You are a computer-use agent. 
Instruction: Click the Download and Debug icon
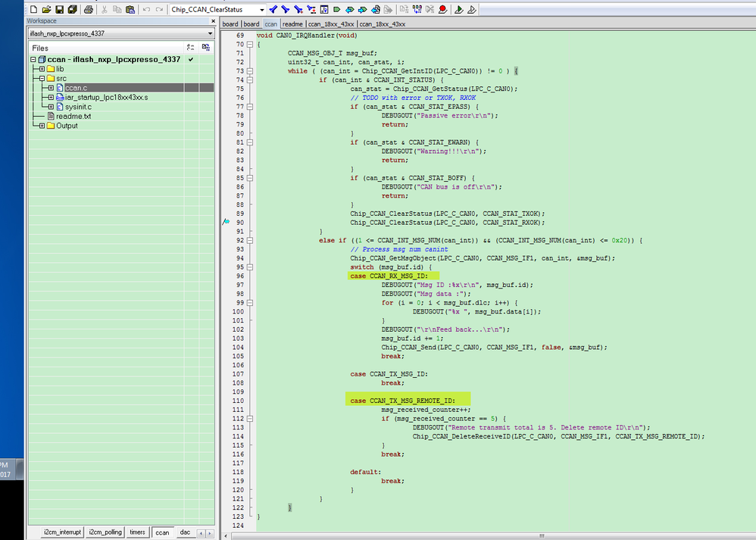[458, 9]
